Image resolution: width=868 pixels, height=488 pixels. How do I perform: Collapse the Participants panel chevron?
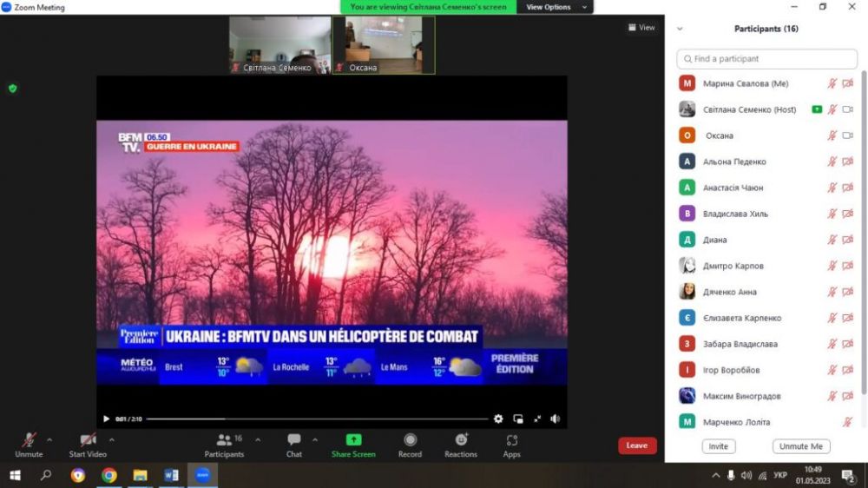point(680,29)
